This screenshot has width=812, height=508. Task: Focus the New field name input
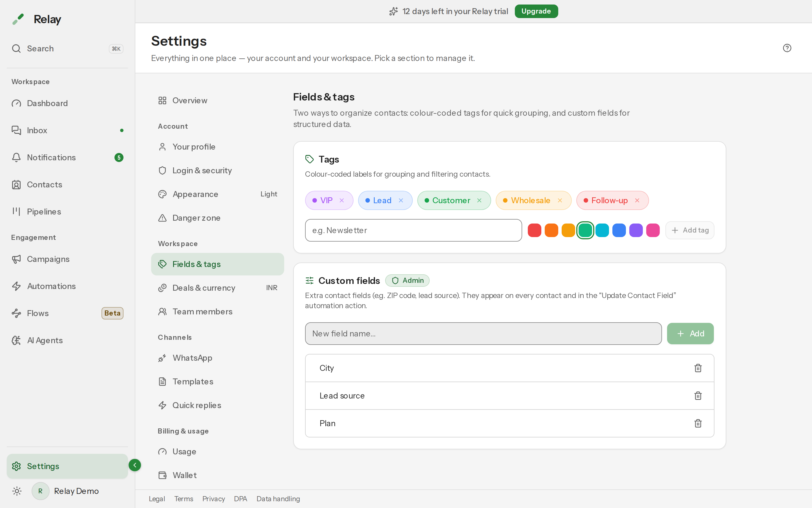tap(483, 333)
